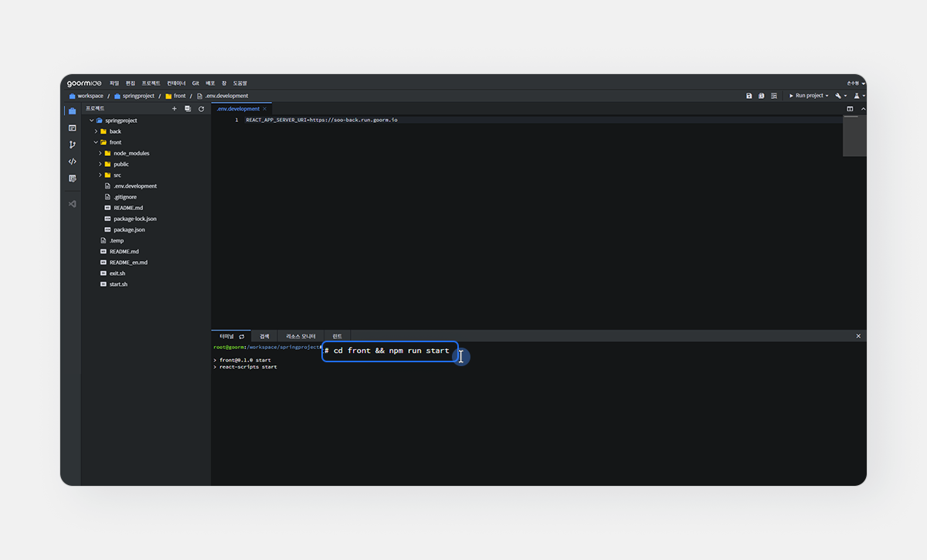
Task: Collapse the editor tab bar with chevron-up
Action: point(863,109)
